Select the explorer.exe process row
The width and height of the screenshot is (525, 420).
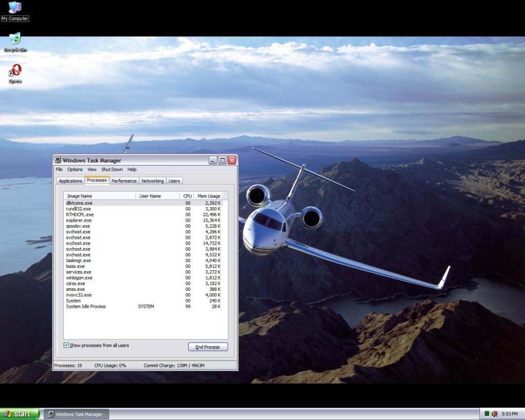pyautogui.click(x=79, y=221)
